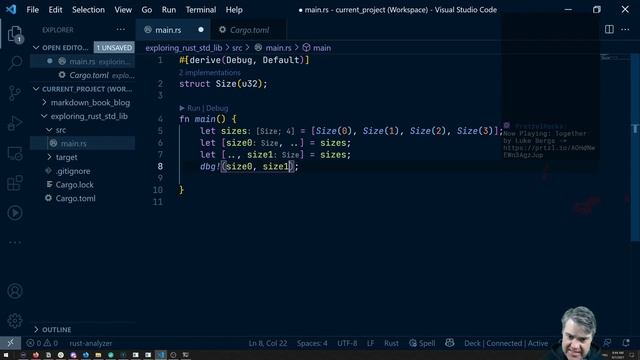Screen dimensions: 640x360
Task: Show additional activity bar views ellipsis
Action: click(15, 242)
